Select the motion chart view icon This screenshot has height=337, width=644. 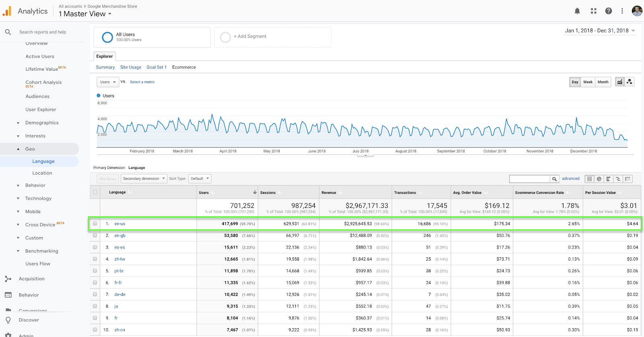630,82
